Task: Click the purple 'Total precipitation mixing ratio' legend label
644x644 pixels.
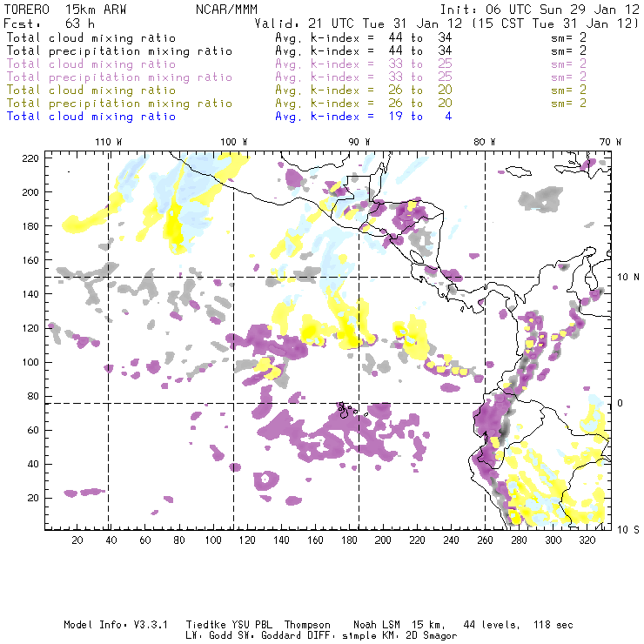Action: 119,77
